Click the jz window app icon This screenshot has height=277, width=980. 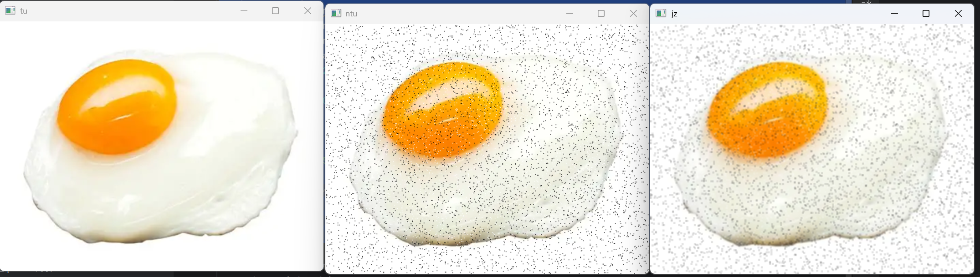(x=661, y=13)
